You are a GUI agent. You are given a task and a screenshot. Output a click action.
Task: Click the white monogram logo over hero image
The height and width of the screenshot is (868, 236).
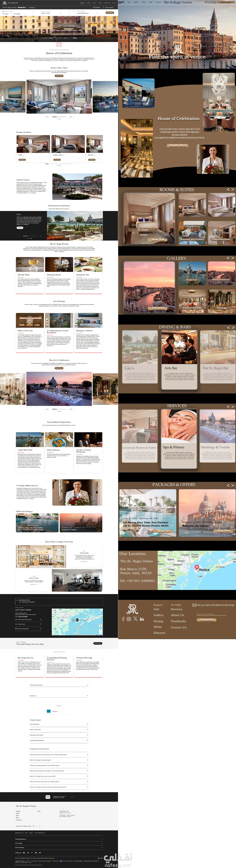pos(178,49)
